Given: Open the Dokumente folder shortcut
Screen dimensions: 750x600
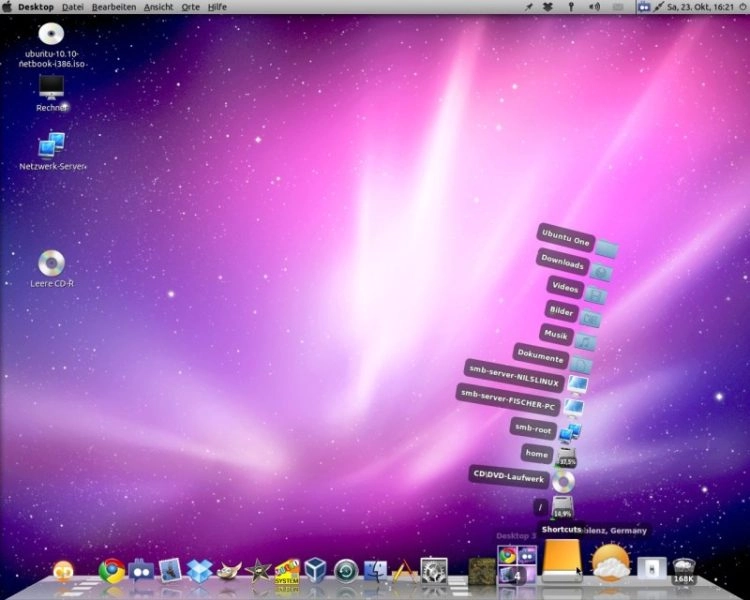Looking at the screenshot, I should point(541,354).
